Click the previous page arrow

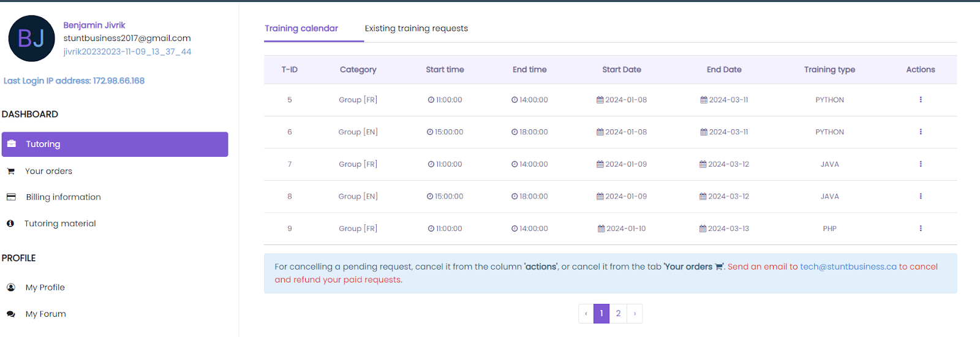[x=586, y=314]
